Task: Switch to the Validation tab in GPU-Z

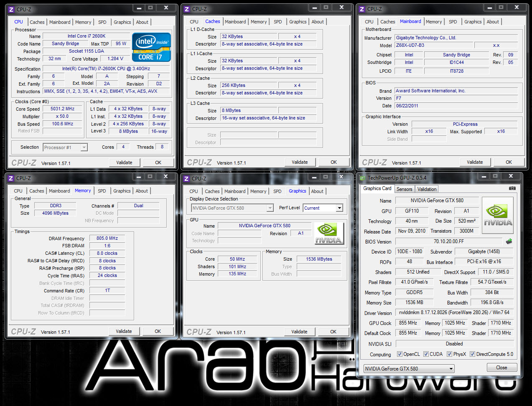Action: tap(427, 189)
